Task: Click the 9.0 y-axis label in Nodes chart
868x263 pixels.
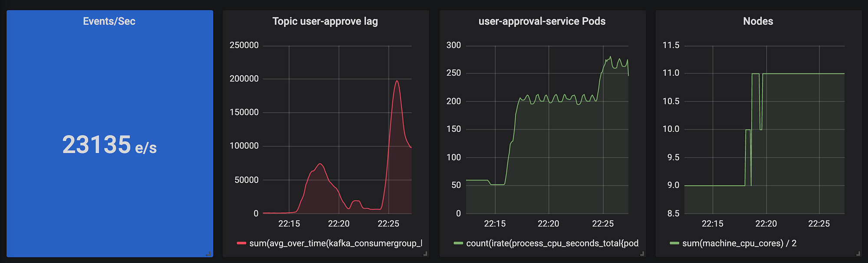Action: tap(673, 185)
